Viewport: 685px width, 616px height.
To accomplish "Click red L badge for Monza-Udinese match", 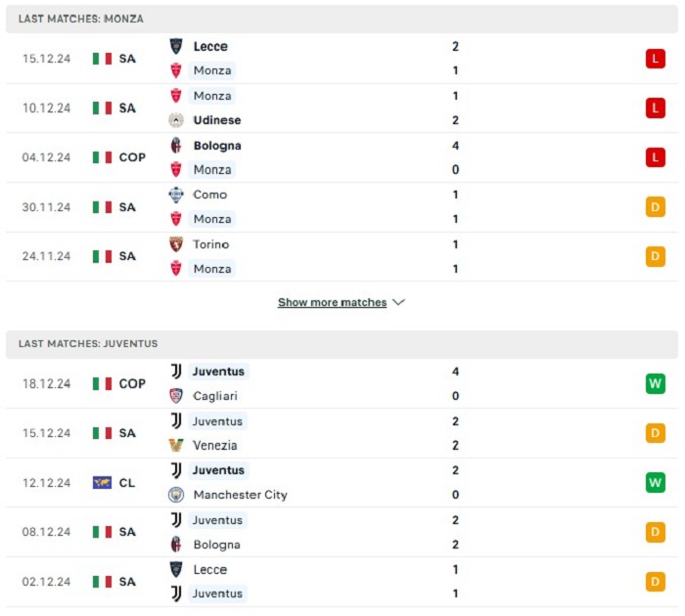I will click(656, 108).
